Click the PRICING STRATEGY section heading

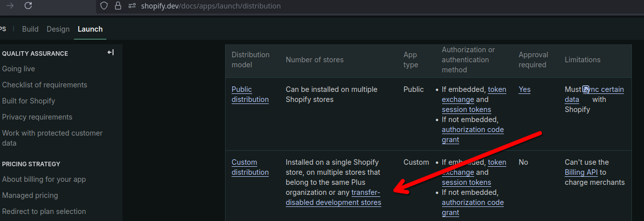pyautogui.click(x=31, y=164)
